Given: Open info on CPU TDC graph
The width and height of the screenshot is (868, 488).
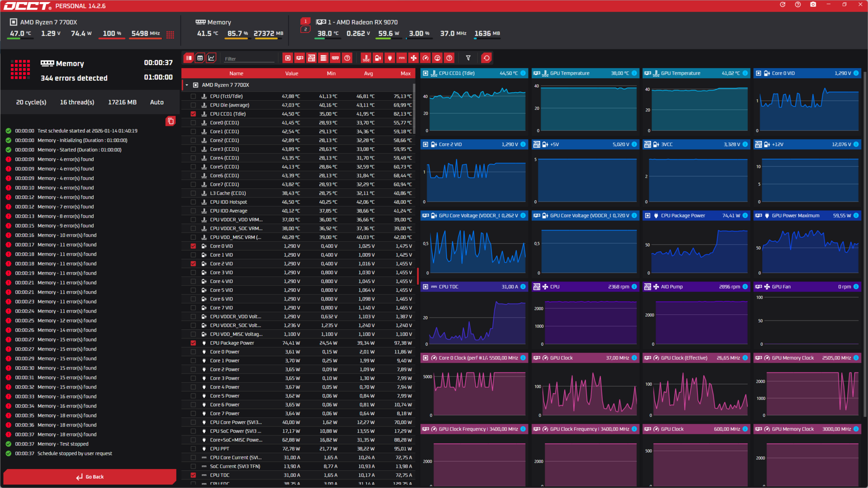Looking at the screenshot, I should coord(523,287).
